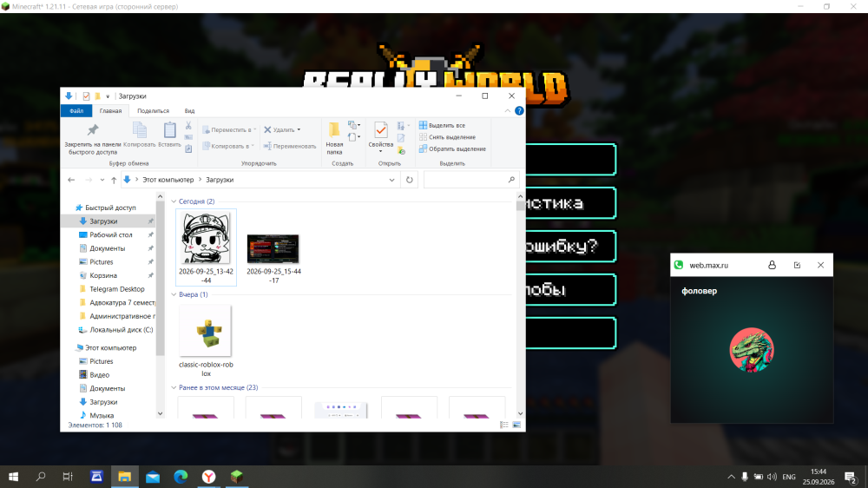Invert selection with Обратить выделение
This screenshot has width=868, height=488.
(452, 149)
